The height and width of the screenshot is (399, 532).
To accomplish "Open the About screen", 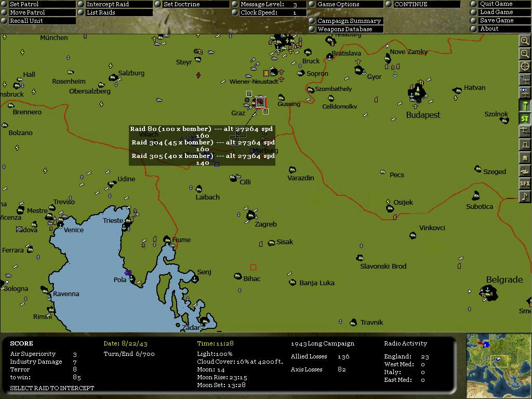I will click(500, 29).
